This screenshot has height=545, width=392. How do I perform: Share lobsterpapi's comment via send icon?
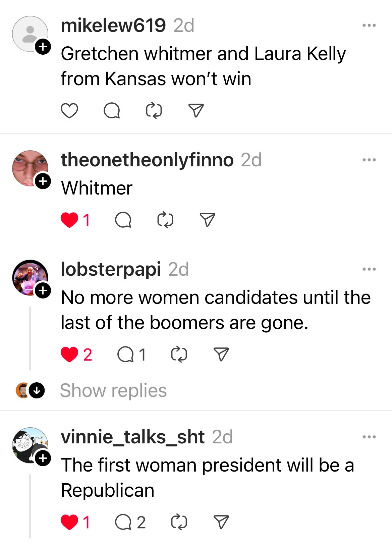[221, 355]
